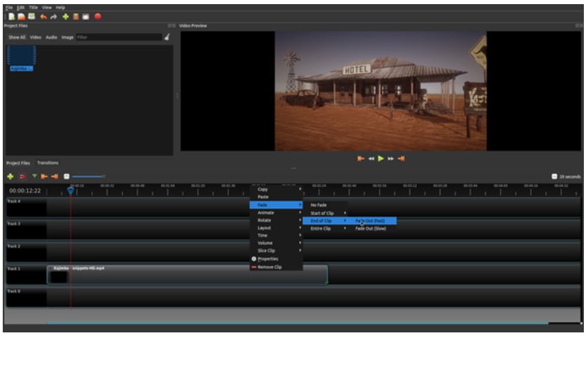Open clip Properties from the context menu
Screen dimensions: 588x371
pyautogui.click(x=276, y=259)
